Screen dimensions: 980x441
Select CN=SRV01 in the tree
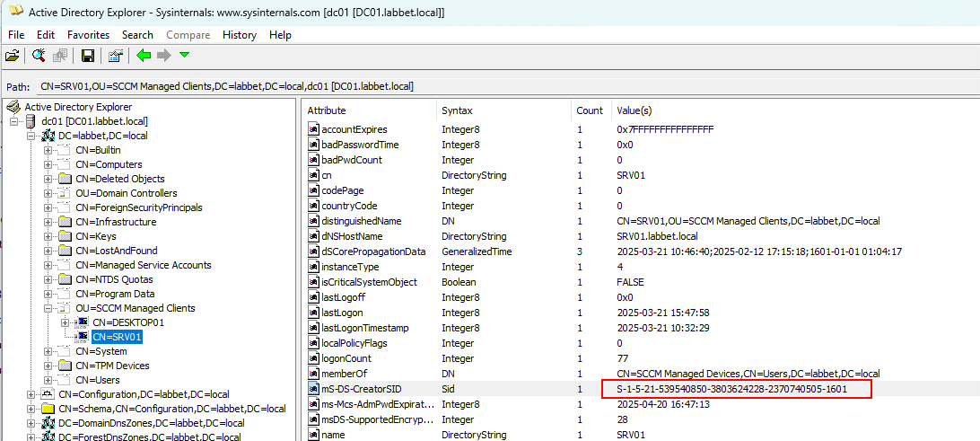(117, 337)
